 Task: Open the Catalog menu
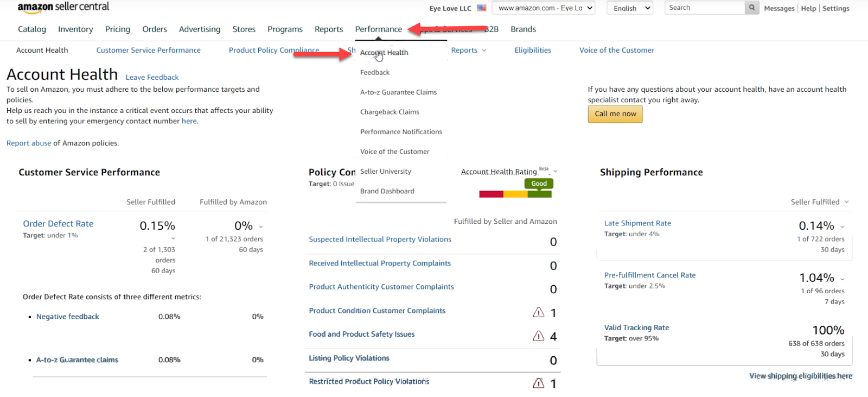pos(32,29)
